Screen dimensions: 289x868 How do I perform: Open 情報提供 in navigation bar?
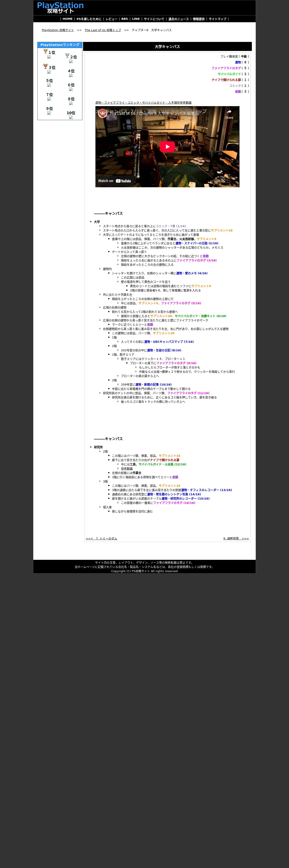tap(199, 19)
